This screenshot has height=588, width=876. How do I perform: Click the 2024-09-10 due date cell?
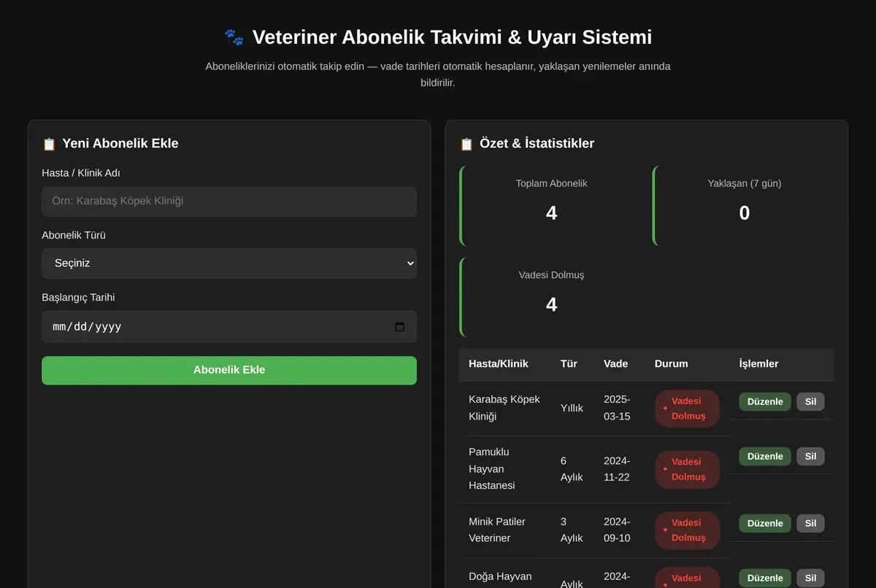pyautogui.click(x=620, y=530)
